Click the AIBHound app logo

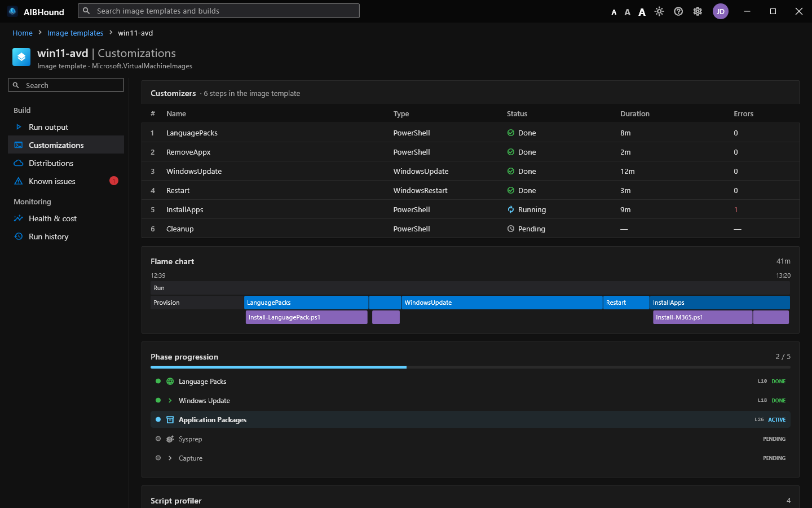click(x=12, y=11)
